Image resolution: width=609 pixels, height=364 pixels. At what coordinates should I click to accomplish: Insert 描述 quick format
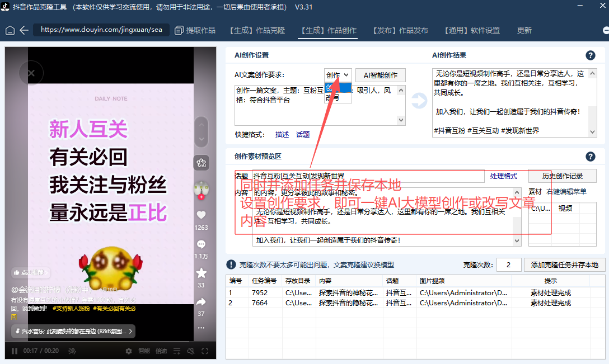(x=282, y=134)
